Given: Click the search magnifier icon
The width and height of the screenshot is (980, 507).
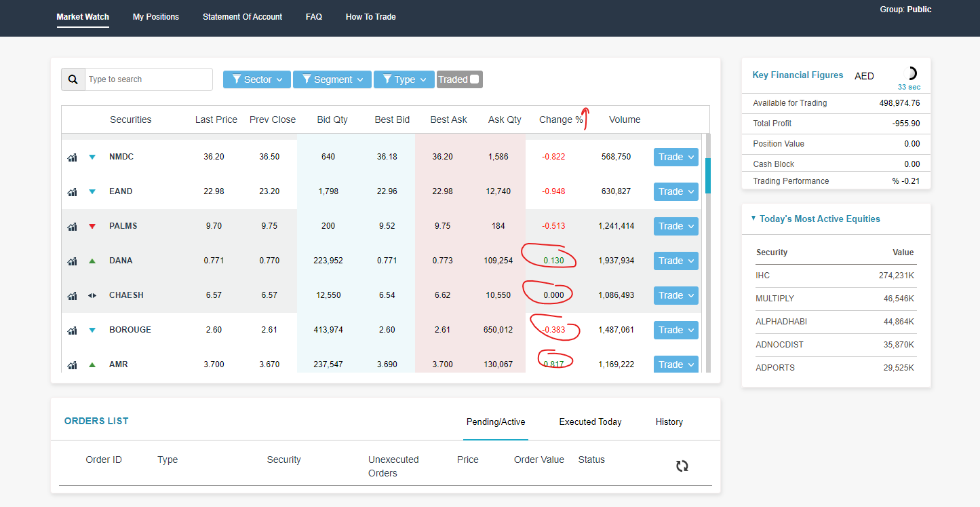Looking at the screenshot, I should 73,79.
